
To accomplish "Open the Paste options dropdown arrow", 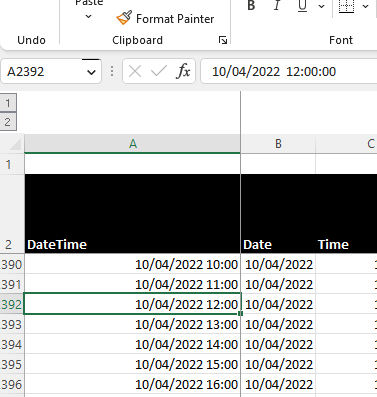I will coord(89,16).
